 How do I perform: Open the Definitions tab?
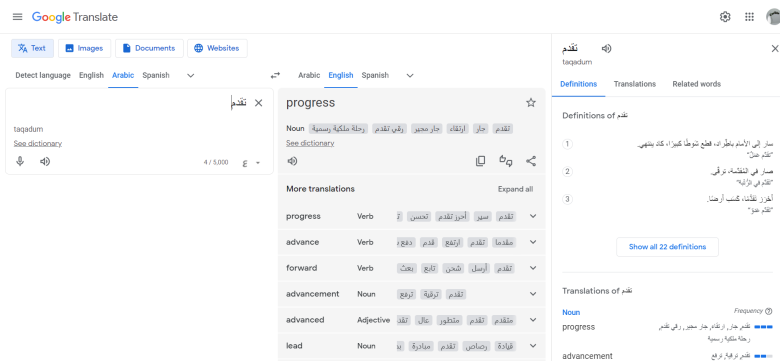pos(578,84)
